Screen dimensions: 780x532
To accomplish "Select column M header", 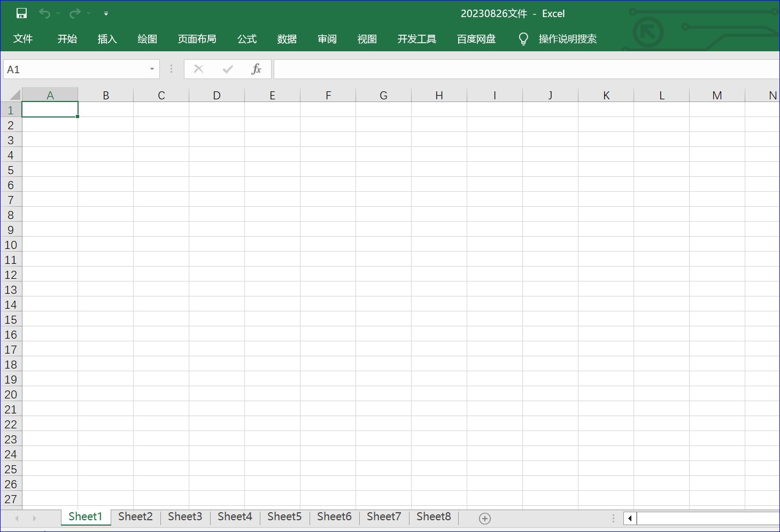I will (x=717, y=95).
